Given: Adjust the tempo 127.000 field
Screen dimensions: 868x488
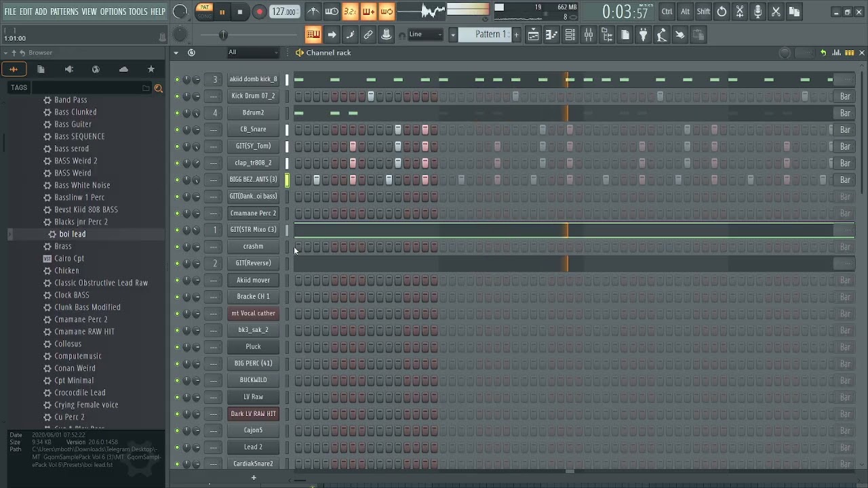Looking at the screenshot, I should point(284,12).
